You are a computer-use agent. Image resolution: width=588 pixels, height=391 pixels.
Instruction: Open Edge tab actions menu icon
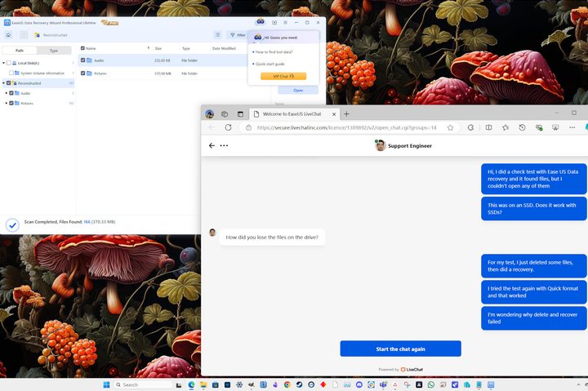point(240,114)
